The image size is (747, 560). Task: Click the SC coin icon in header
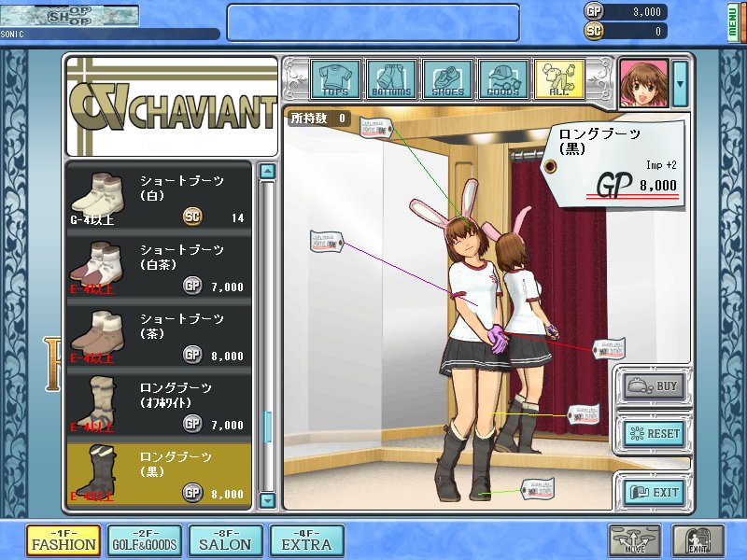(x=594, y=31)
